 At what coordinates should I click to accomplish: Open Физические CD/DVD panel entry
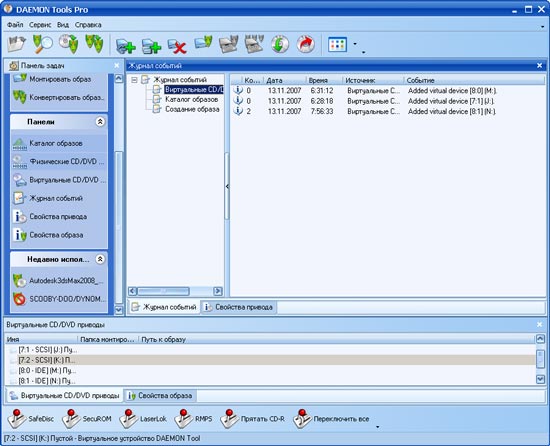pyautogui.click(x=59, y=161)
